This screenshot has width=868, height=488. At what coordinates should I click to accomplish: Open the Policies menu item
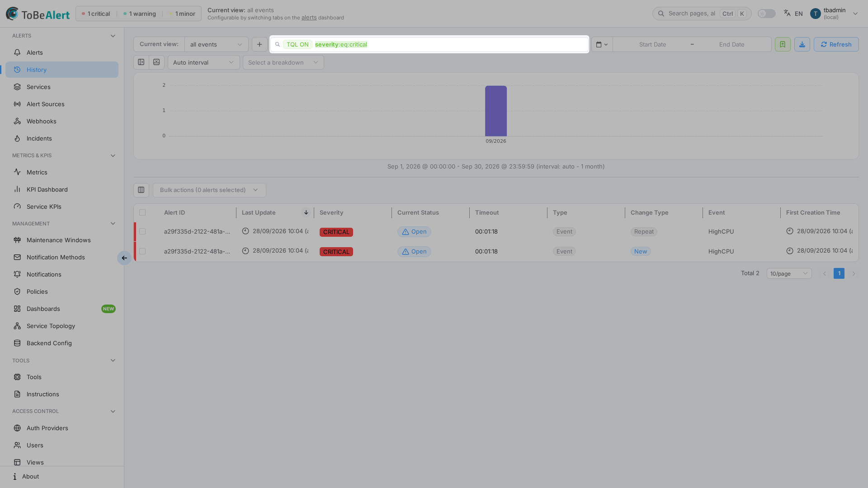62,291
